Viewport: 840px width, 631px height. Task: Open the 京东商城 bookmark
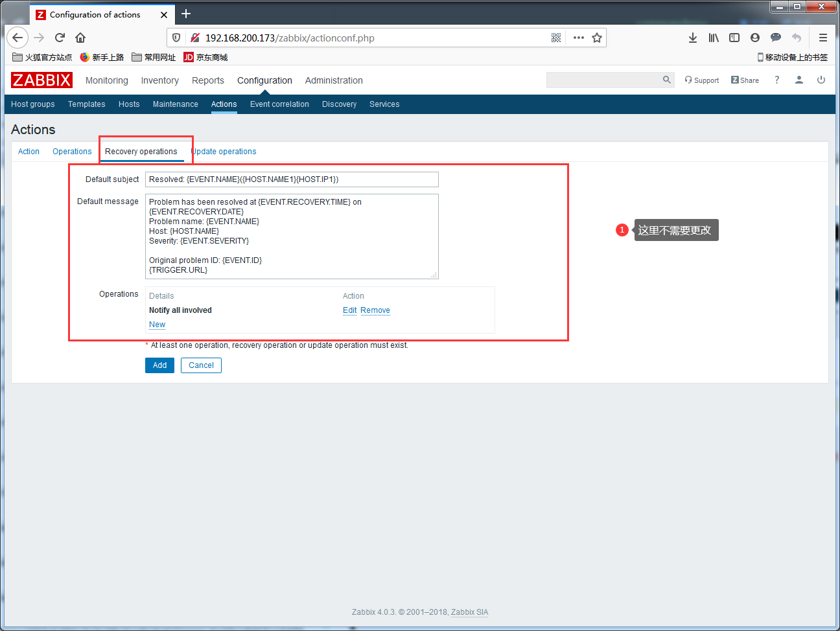(x=205, y=57)
